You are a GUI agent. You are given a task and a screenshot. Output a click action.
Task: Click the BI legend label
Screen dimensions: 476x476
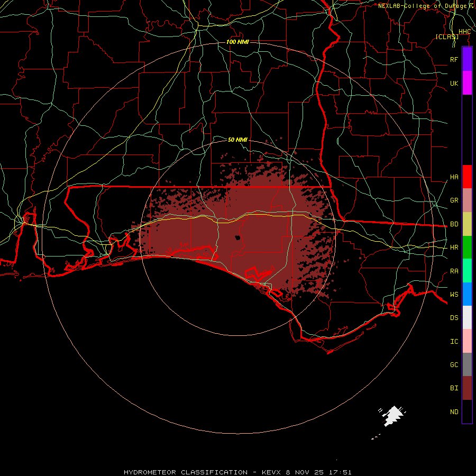pyautogui.click(x=454, y=388)
